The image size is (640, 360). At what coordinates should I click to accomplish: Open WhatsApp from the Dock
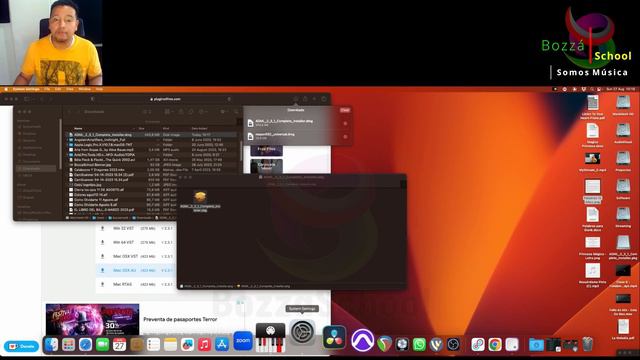419,345
